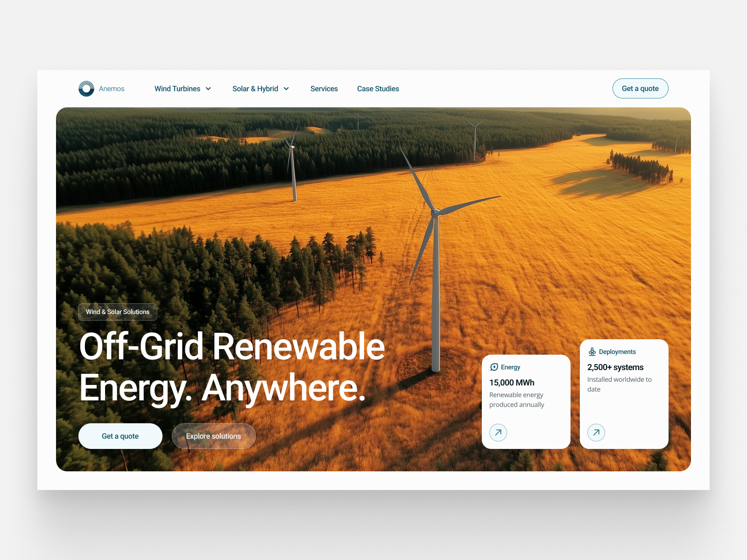
Task: Click the arrow icon in the Energy card
Action: (498, 433)
